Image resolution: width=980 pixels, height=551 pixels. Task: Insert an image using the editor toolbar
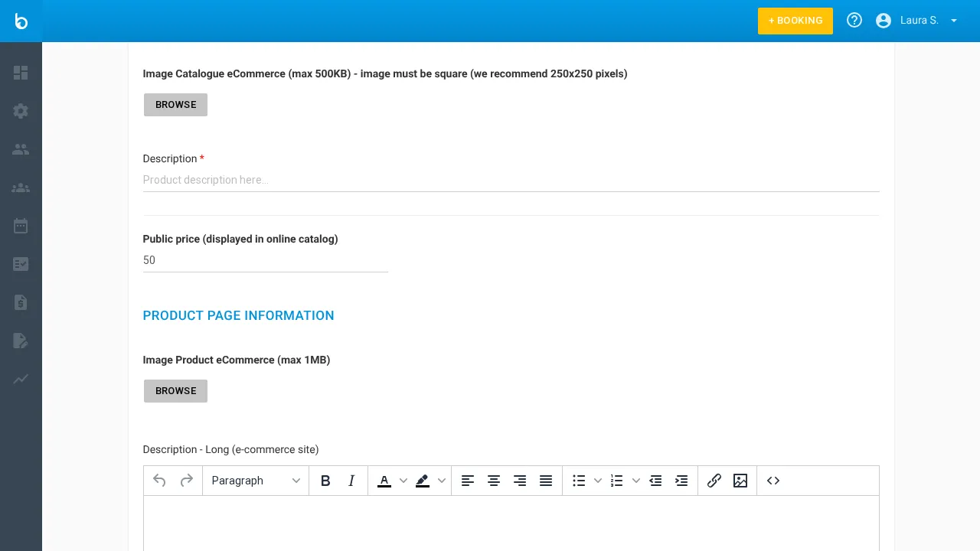tap(740, 481)
